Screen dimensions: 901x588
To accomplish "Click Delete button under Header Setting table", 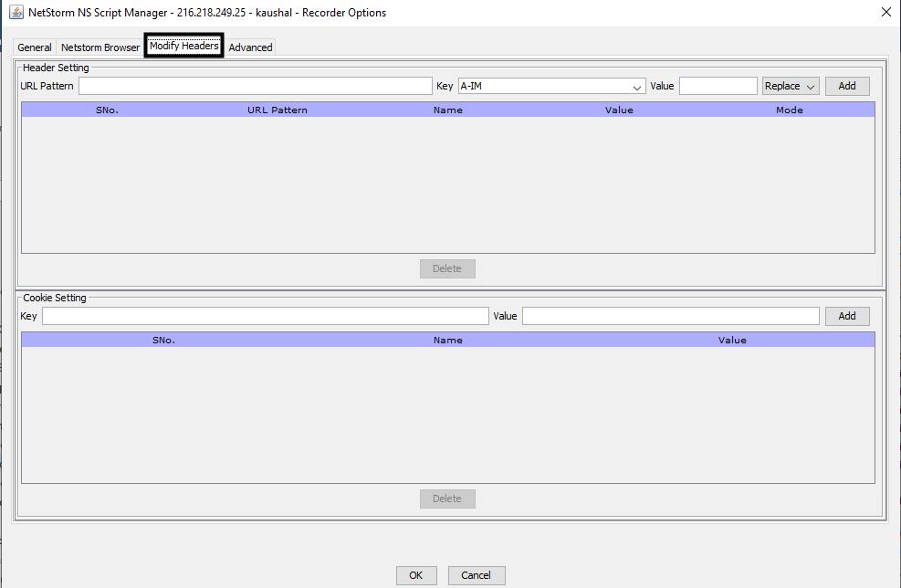I will click(447, 268).
